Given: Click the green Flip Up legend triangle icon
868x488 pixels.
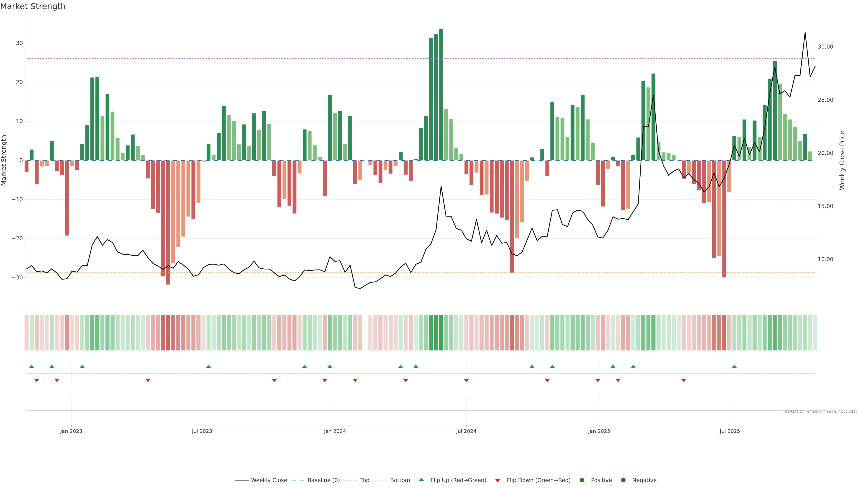Looking at the screenshot, I should click(x=421, y=480).
